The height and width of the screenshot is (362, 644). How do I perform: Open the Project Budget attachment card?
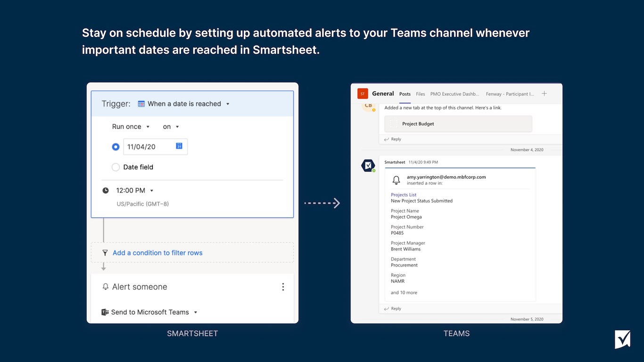pyautogui.click(x=458, y=124)
